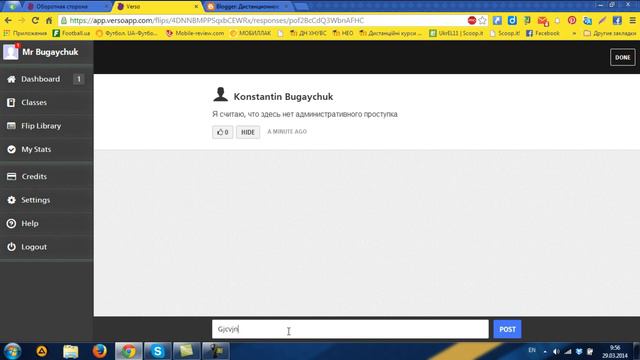Screen dimensions: 640x360
Task: Open the Mobile-review.com bookmark
Action: (195, 33)
